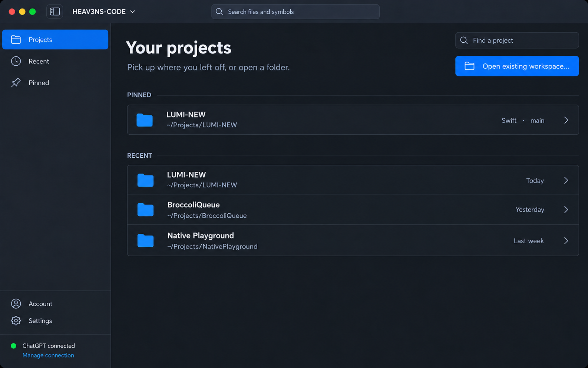Click the magnifier icon in the Find a project field
Viewport: 588px width, 368px height.
tap(464, 40)
